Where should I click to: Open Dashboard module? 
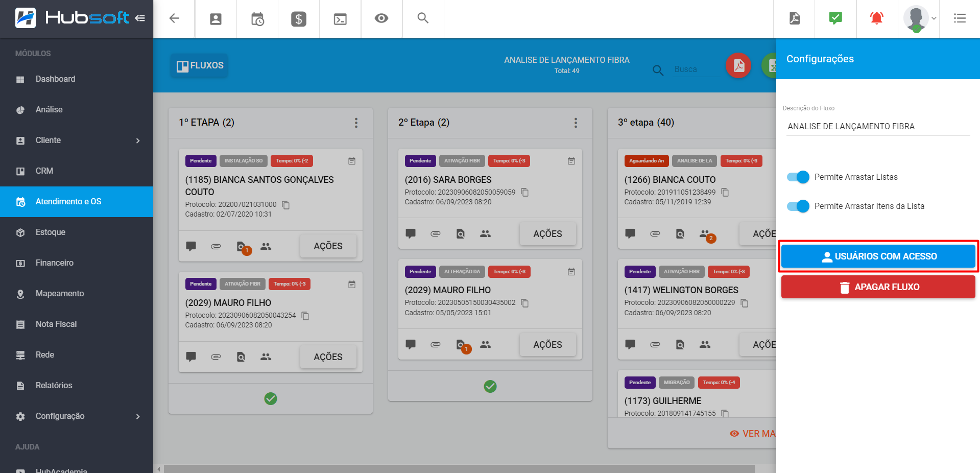point(77,79)
